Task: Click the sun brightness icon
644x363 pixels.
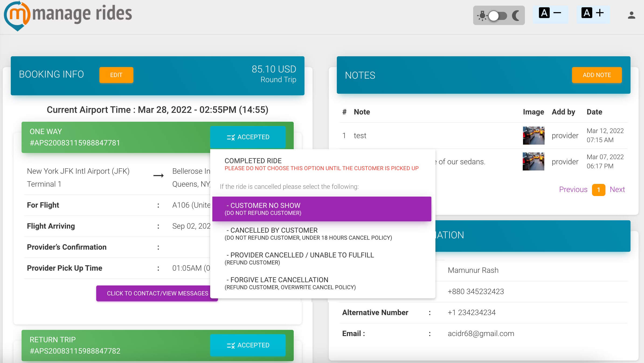Action: click(x=482, y=16)
